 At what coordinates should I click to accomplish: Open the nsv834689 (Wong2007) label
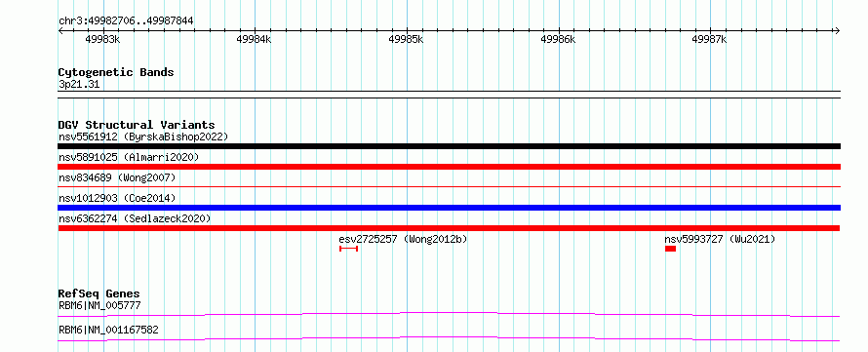(117, 177)
